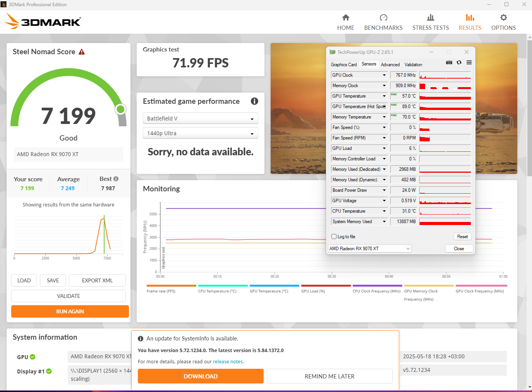Viewport: 532px width, 392px height.
Task: Switch to GPU-Z Advanced tab
Action: 390,65
